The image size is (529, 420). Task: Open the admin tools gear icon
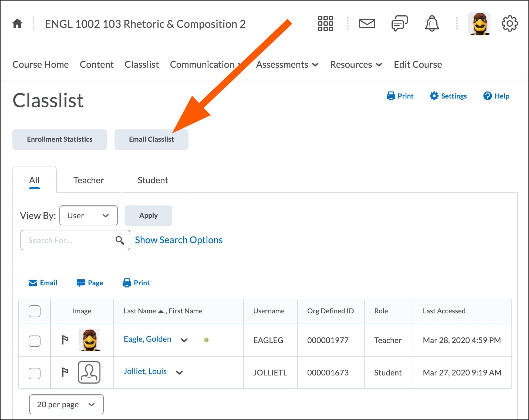coord(509,24)
